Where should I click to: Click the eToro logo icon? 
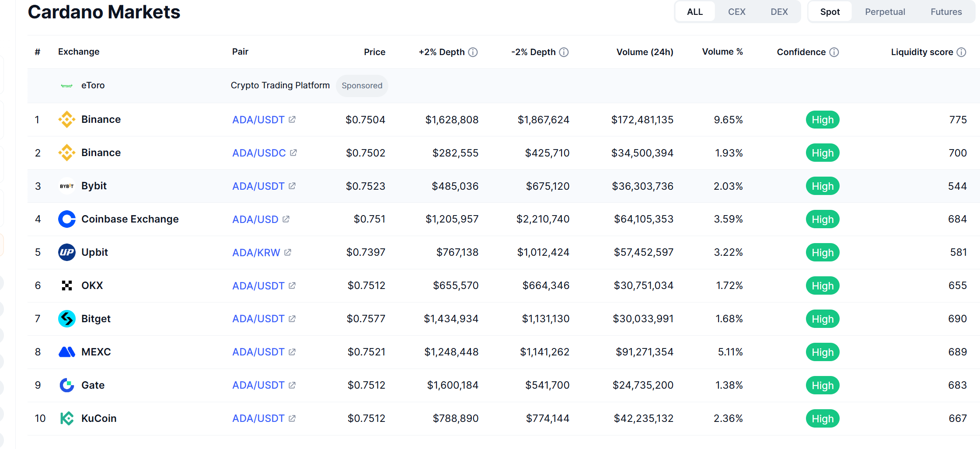pos(67,86)
